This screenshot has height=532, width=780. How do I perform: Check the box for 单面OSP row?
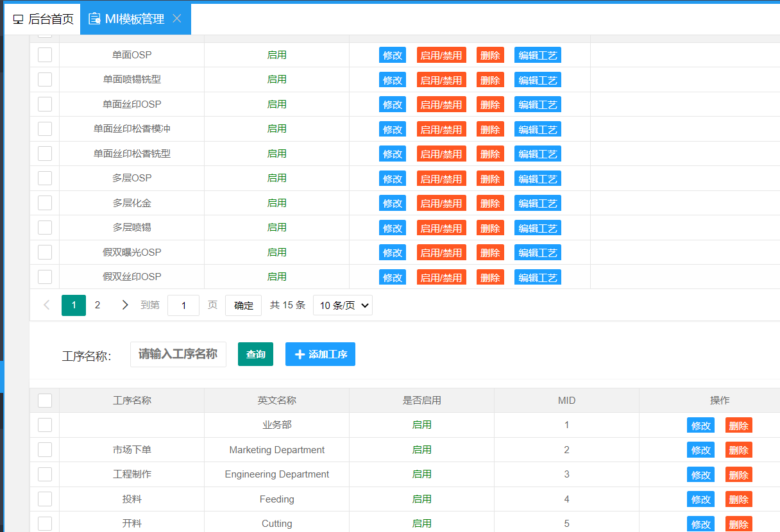(45, 55)
